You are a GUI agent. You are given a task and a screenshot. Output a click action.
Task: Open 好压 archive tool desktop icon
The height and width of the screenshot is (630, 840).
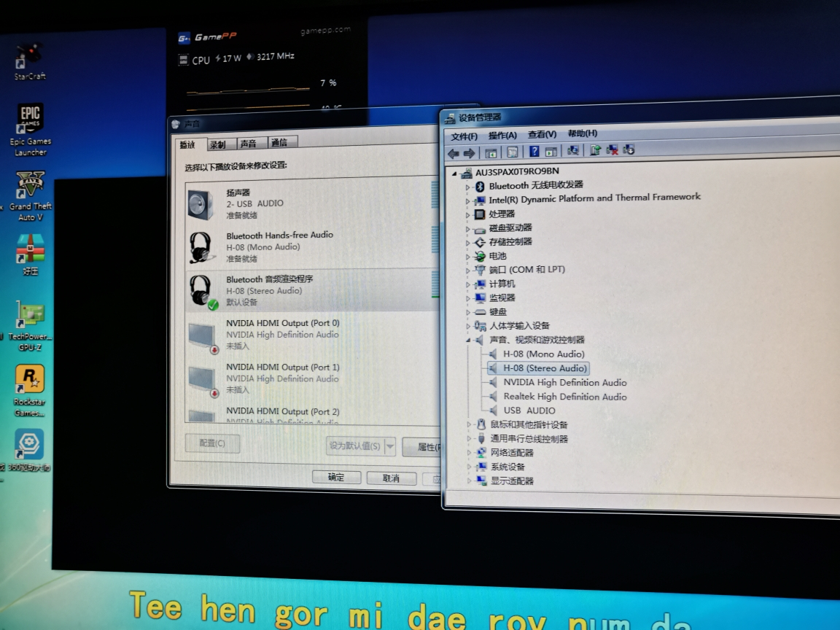(31, 255)
